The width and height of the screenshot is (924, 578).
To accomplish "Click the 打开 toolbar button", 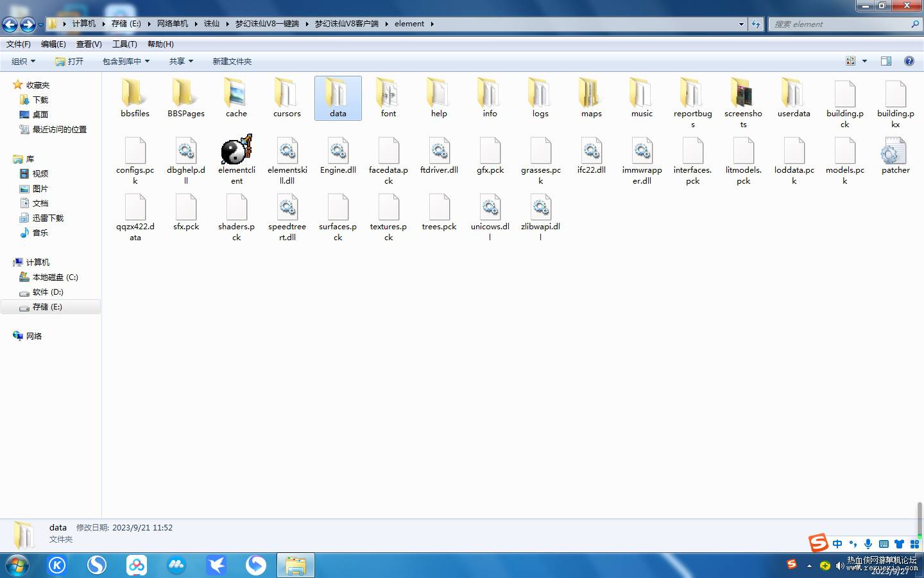I will pos(69,61).
